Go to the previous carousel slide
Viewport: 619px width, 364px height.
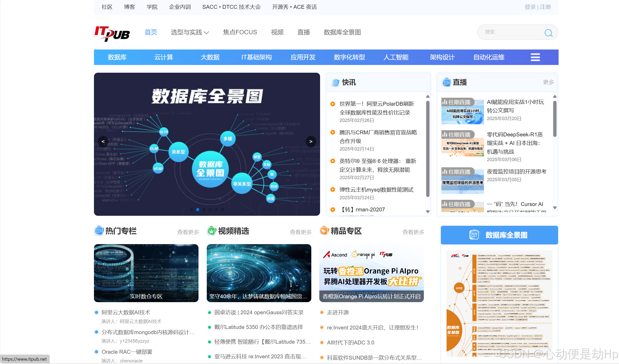click(103, 141)
